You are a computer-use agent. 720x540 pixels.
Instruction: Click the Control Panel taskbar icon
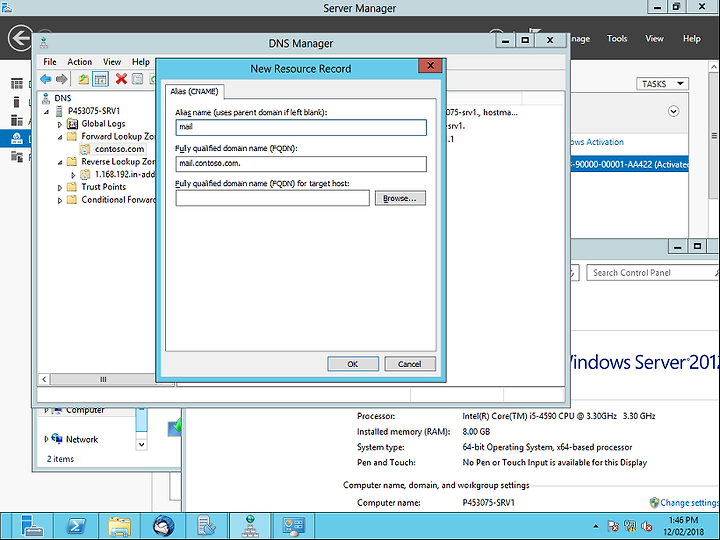tap(294, 526)
